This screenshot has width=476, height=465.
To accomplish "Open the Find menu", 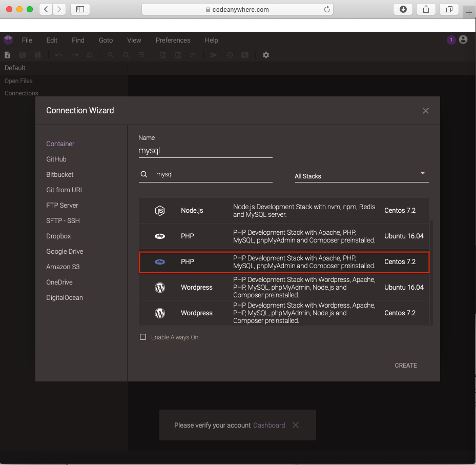I will (78, 40).
